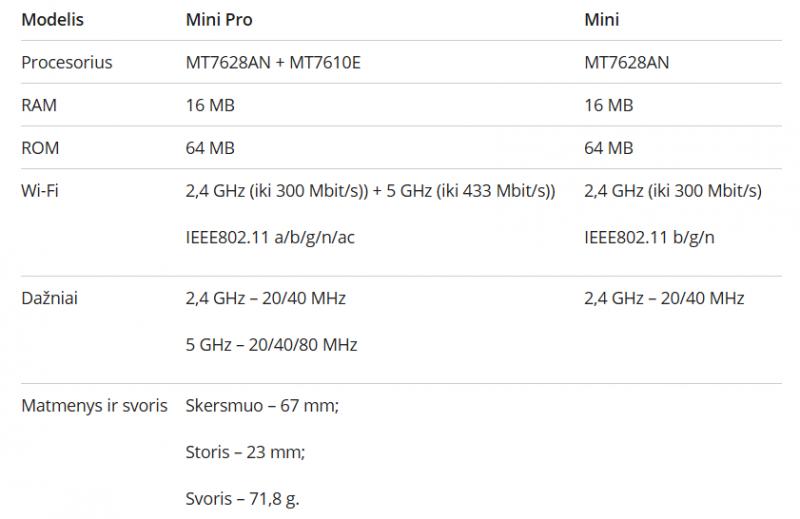Click the 5 GHz – 20/40/80 MHz text

tap(271, 345)
